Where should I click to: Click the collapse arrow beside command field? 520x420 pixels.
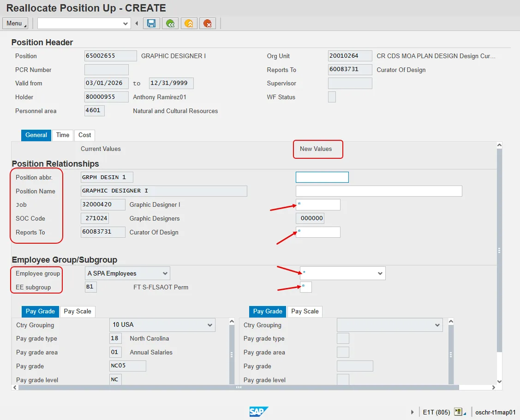[137, 24]
